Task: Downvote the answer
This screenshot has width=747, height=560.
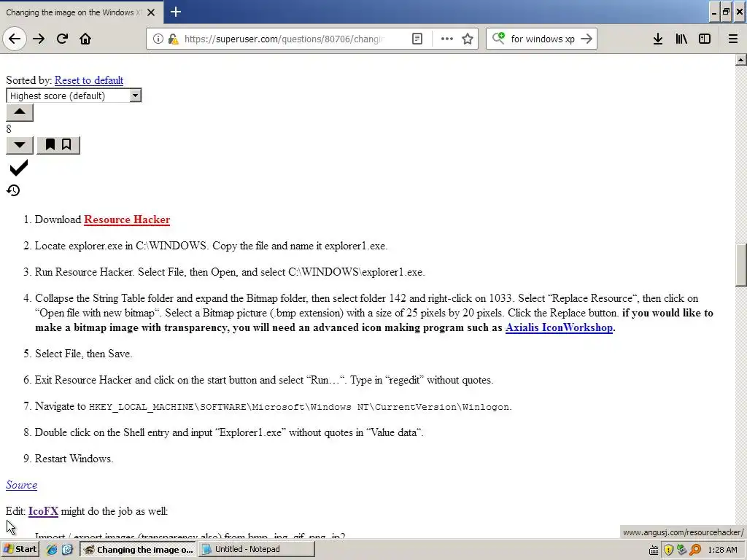Action: (x=20, y=145)
